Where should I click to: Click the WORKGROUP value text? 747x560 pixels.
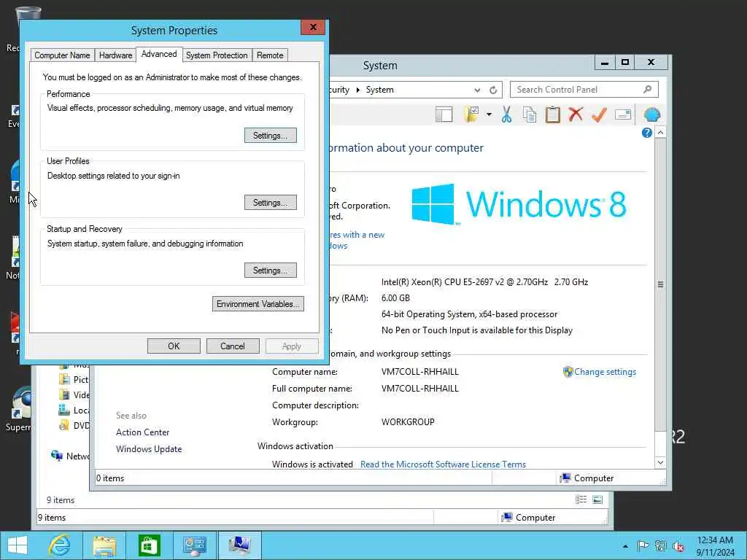(408, 422)
